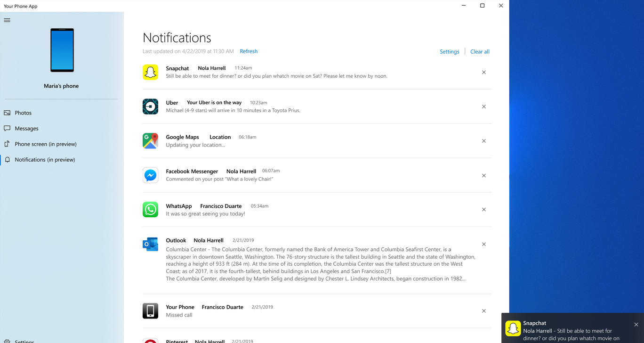Click the Snapchat ghost icon in notifications list

[150, 72]
